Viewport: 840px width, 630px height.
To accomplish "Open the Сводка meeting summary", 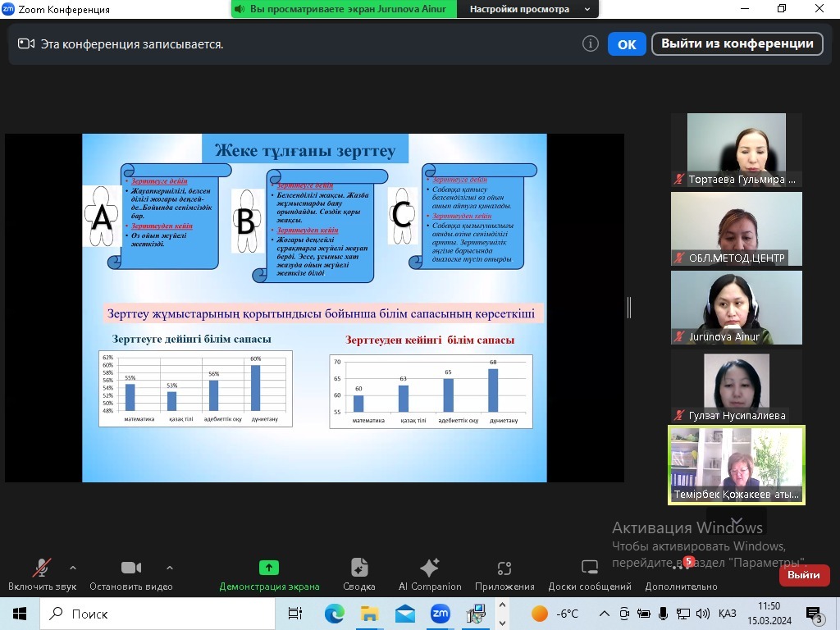I will [359, 573].
